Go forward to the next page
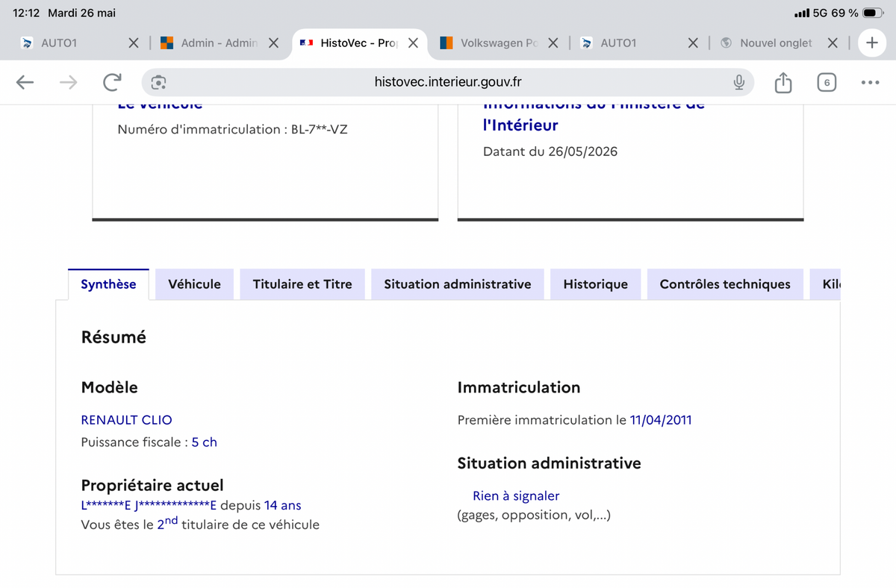The height and width of the screenshot is (588, 896). click(x=68, y=82)
